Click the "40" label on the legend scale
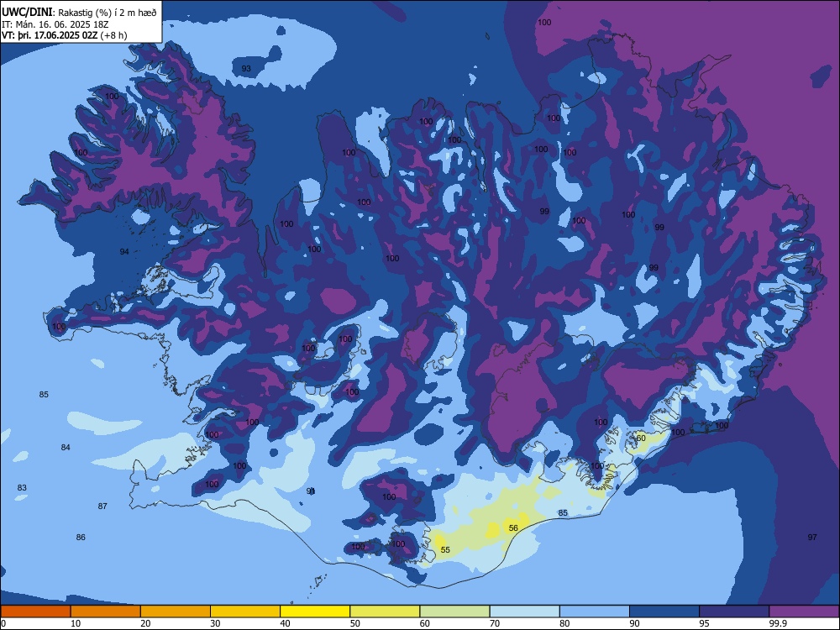 285,623
